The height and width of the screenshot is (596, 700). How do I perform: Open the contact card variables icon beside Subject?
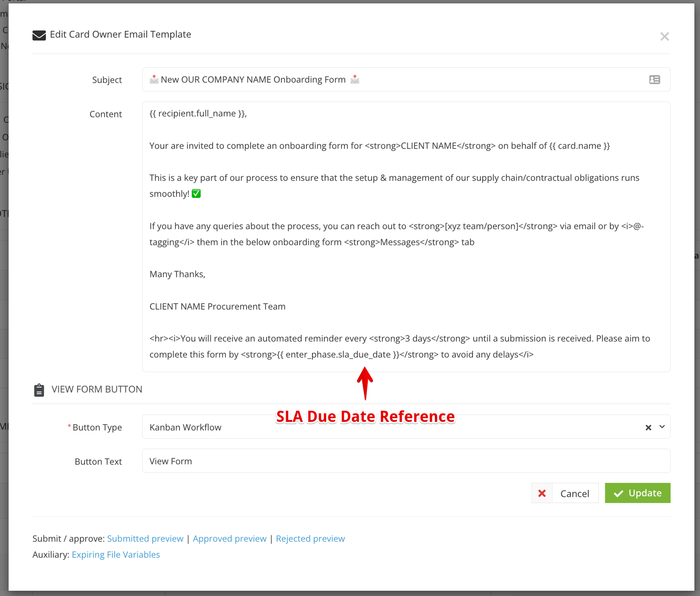[655, 80]
